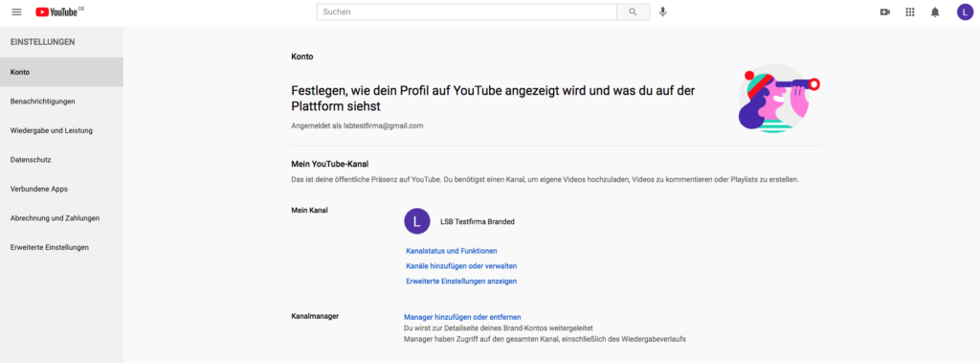Viewport: 980px width, 363px height.
Task: Open the create video camera icon
Action: pyautogui.click(x=884, y=11)
